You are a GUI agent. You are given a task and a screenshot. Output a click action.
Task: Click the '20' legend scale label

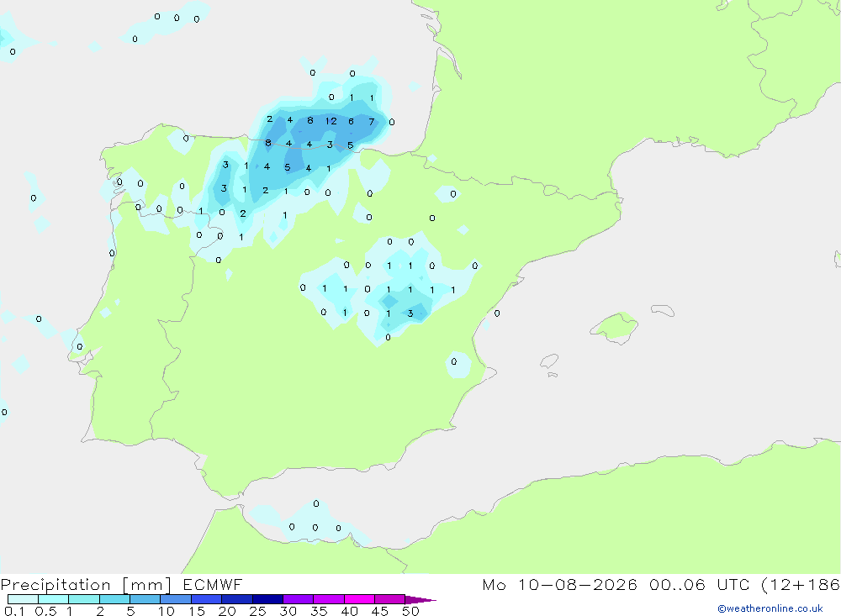227,611
